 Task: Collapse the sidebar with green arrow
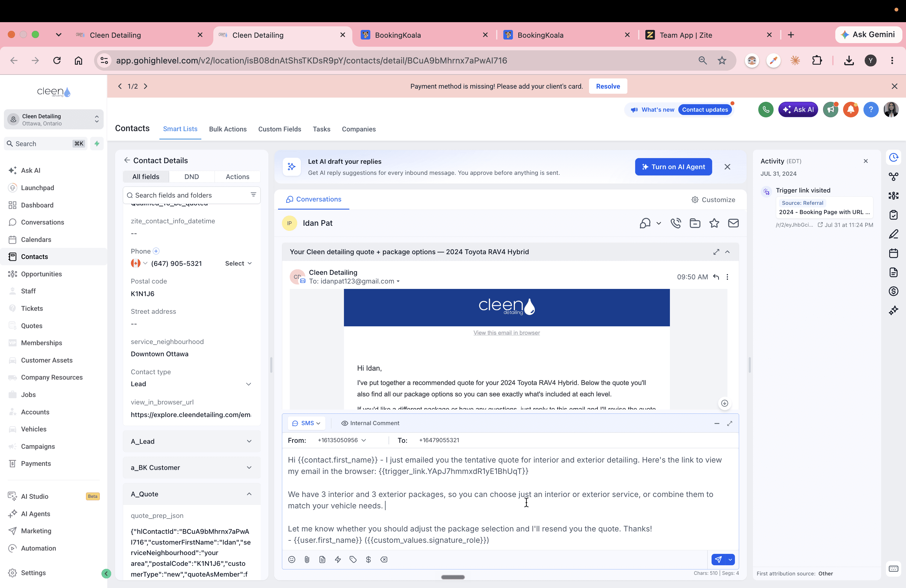coord(106,574)
